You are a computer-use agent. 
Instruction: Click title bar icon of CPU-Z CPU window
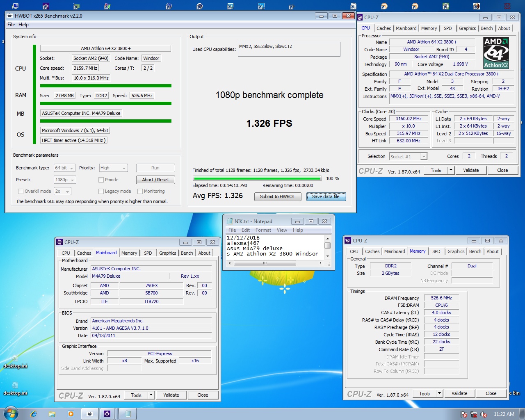coord(360,17)
